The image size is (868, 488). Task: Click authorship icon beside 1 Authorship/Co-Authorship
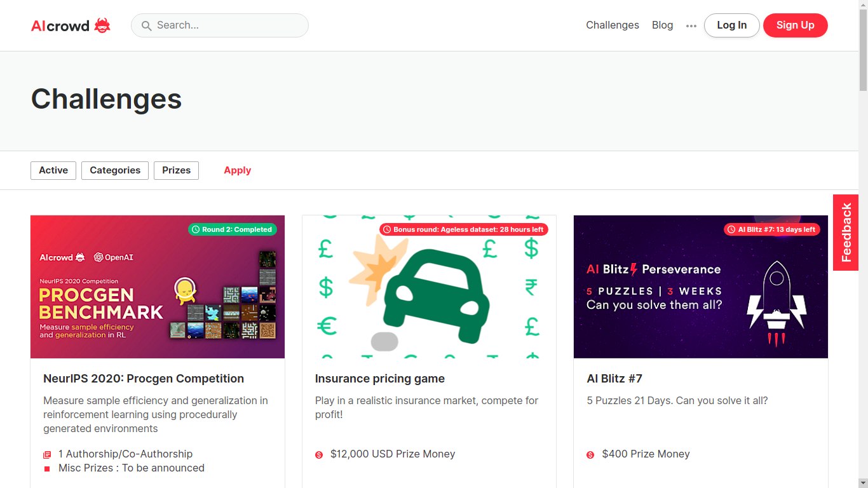pos(47,455)
